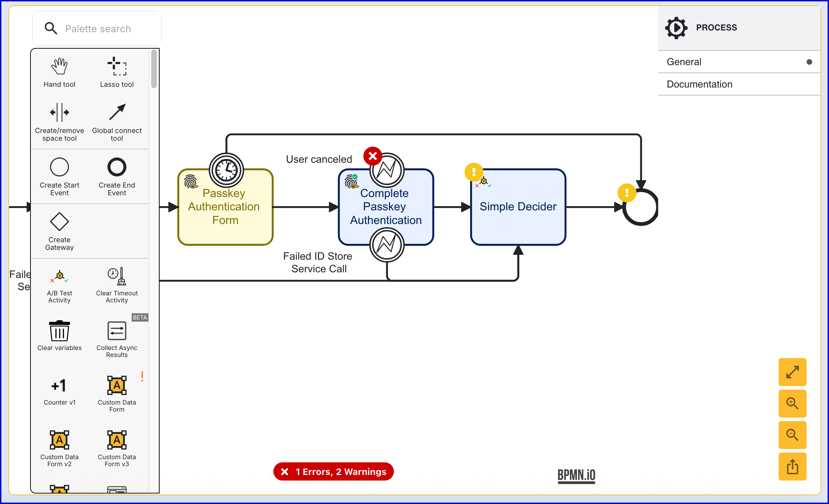Screen dimensions: 829x504
Task: Click the zoom out magnifier button
Action: point(792,435)
